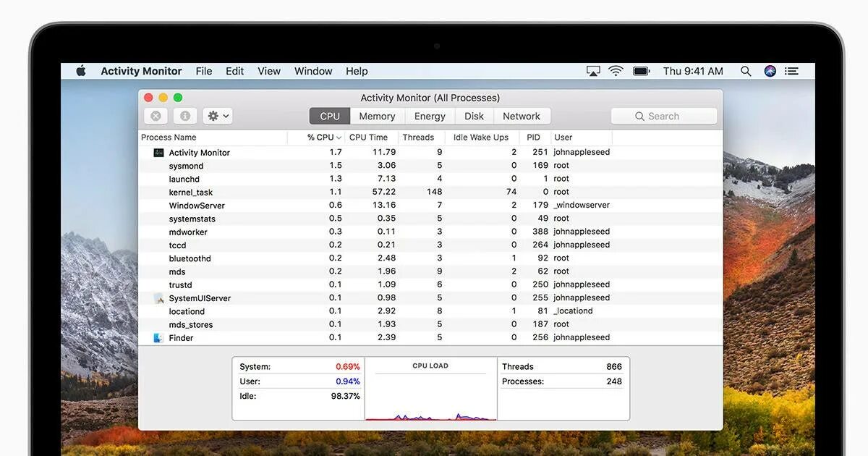Select the systemstats process row
Image resolution: width=868 pixels, height=456 pixels.
coord(430,219)
